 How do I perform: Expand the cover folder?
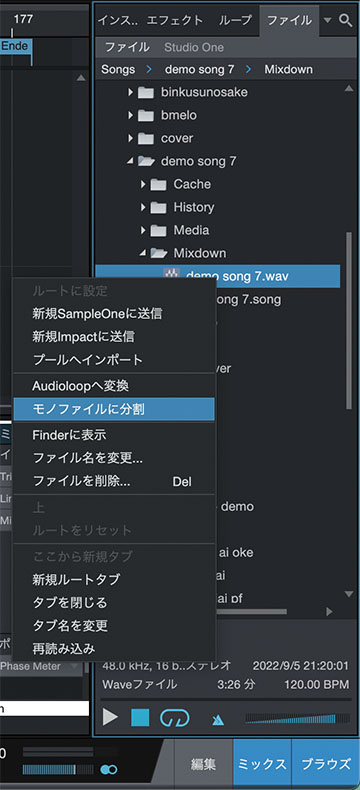click(x=131, y=139)
